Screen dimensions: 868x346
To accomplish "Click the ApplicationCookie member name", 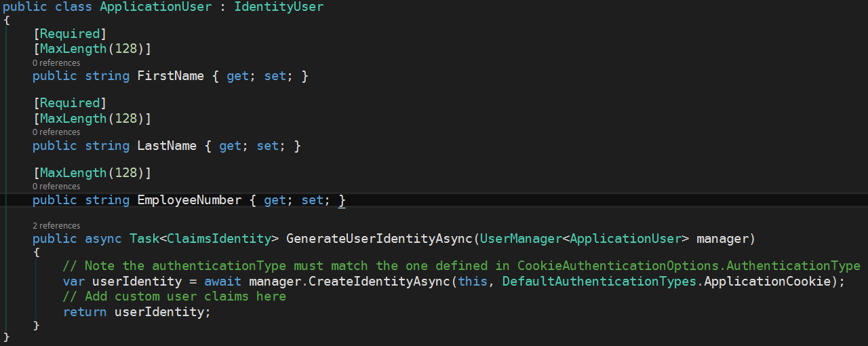I will pyautogui.click(x=767, y=282).
